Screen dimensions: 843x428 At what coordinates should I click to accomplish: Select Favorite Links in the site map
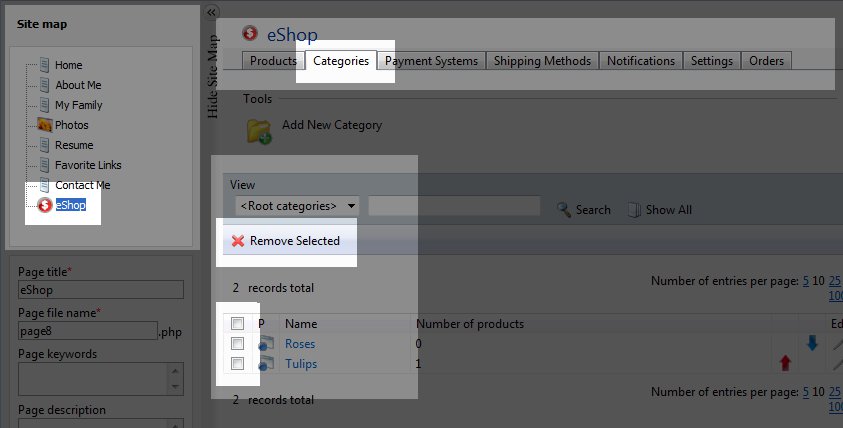88,165
